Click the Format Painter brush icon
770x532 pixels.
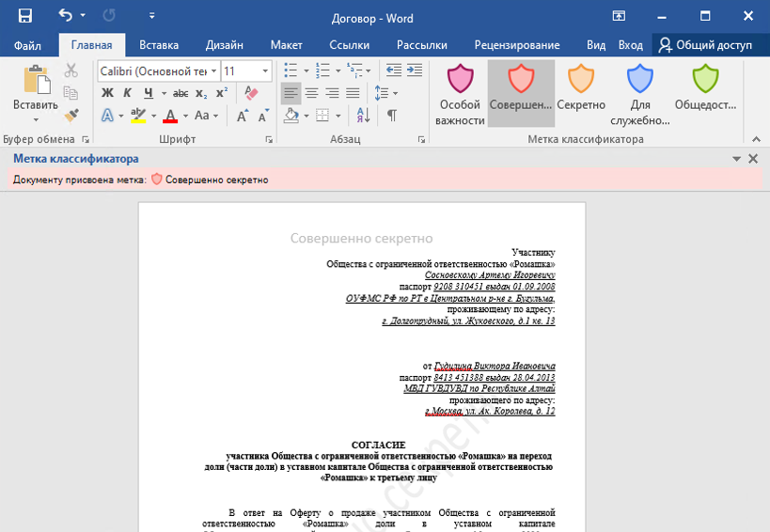tap(71, 116)
